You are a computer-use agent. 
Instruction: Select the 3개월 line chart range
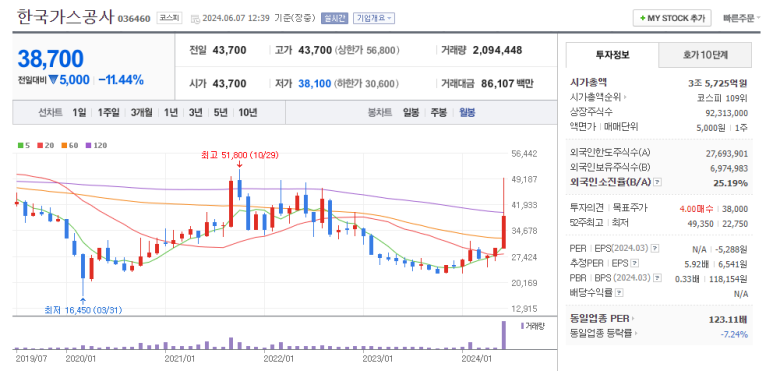point(141,113)
